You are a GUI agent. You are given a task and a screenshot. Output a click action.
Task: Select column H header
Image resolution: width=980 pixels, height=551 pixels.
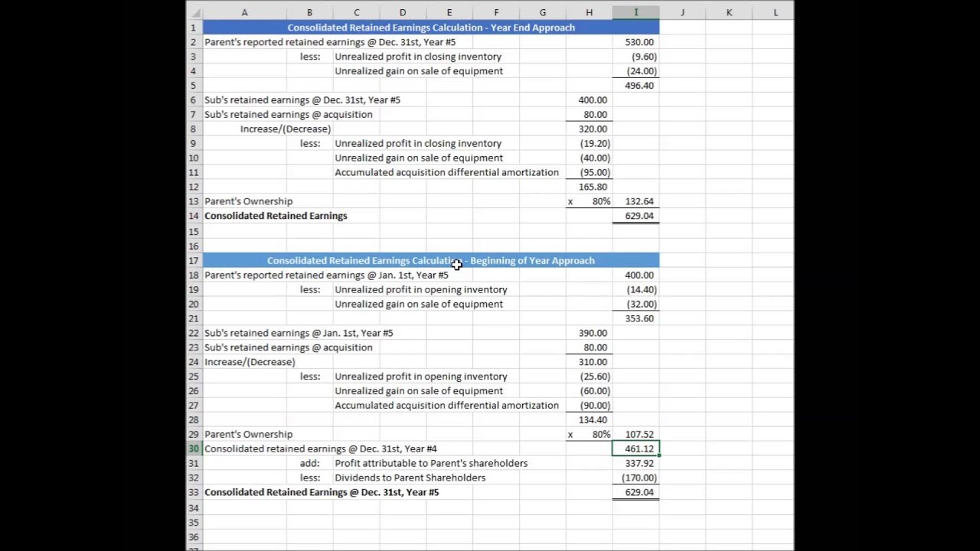click(x=589, y=12)
